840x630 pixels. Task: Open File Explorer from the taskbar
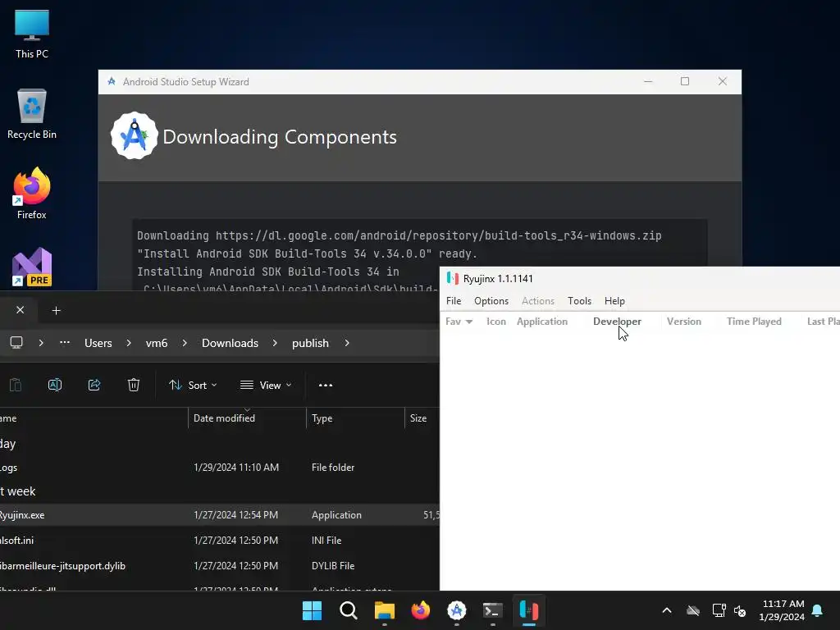[384, 610]
